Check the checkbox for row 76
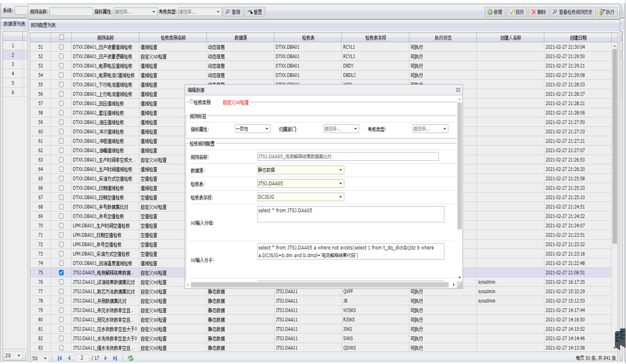Viewport: 626px width, 364px height. [61, 282]
